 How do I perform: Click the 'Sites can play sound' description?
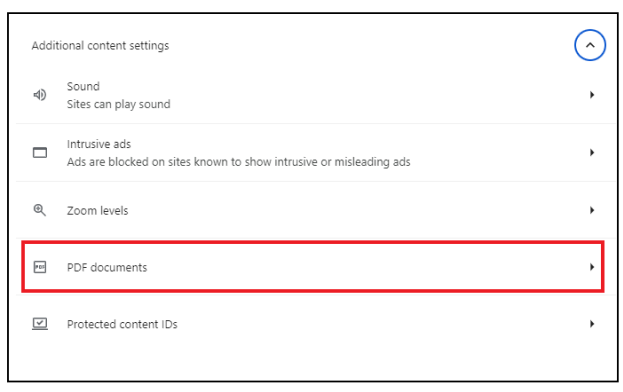tap(118, 104)
